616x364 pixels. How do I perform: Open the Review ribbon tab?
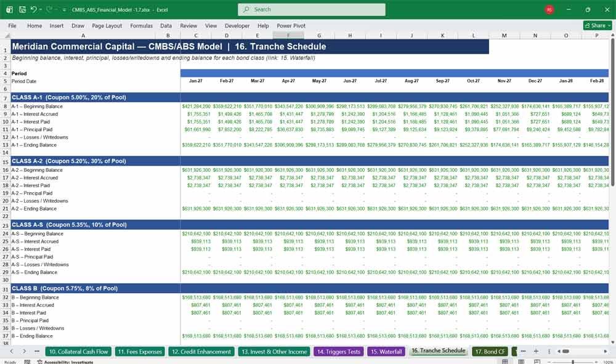pos(188,25)
